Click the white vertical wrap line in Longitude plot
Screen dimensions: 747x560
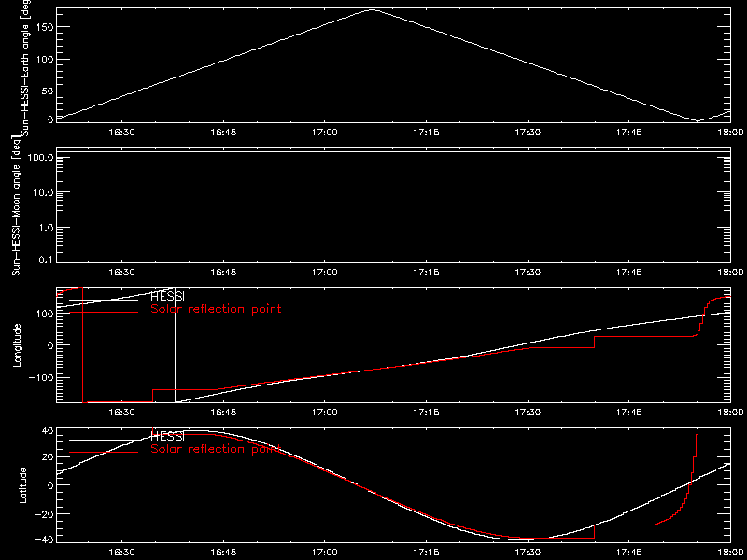(175, 345)
